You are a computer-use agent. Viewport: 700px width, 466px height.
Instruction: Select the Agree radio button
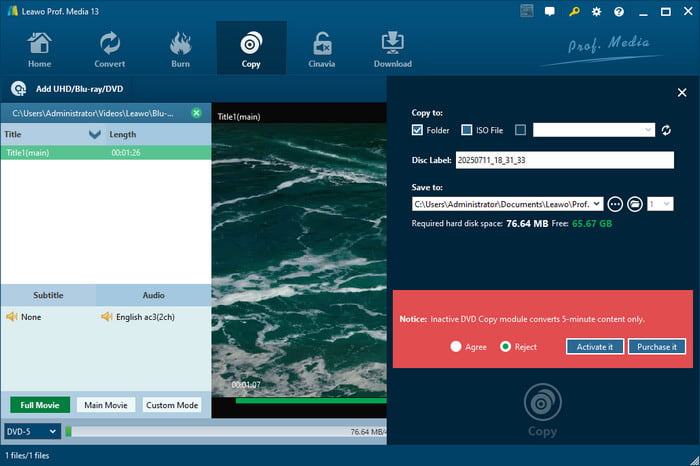[456, 347]
